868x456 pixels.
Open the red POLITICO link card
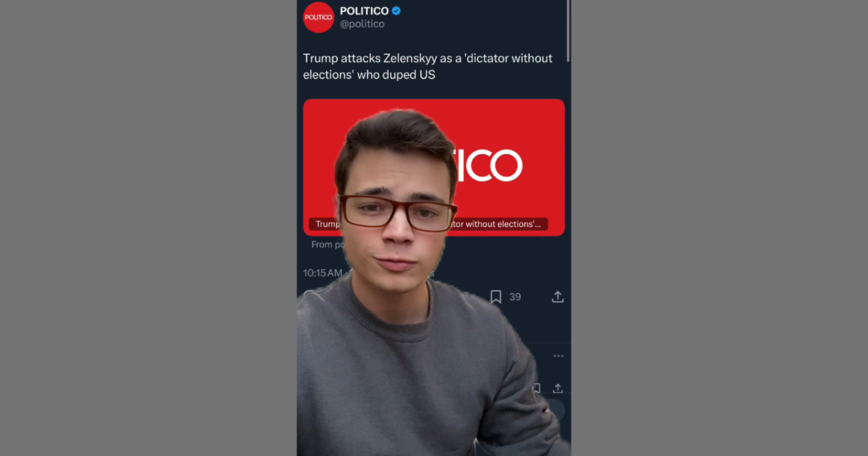[x=434, y=167]
